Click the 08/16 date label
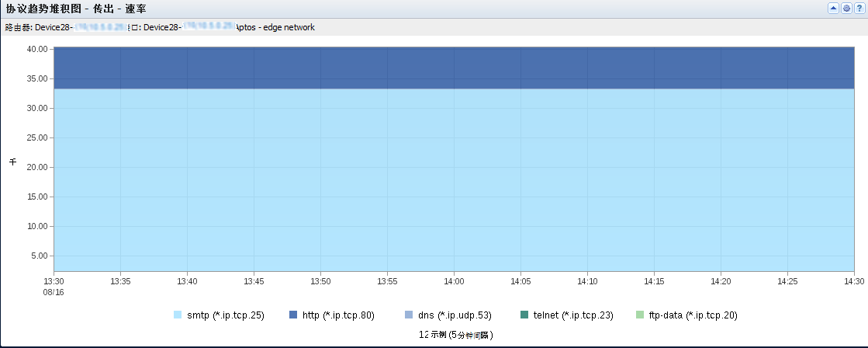 pos(54,291)
